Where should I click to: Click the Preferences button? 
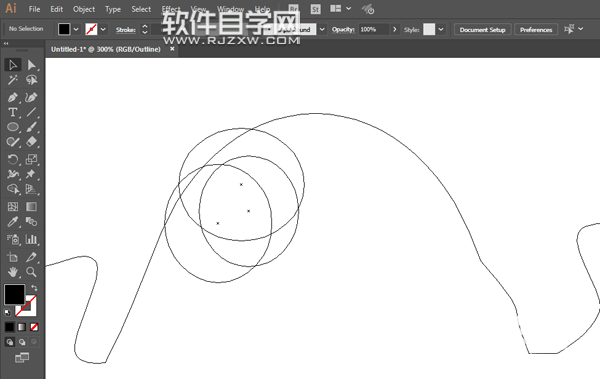point(536,29)
